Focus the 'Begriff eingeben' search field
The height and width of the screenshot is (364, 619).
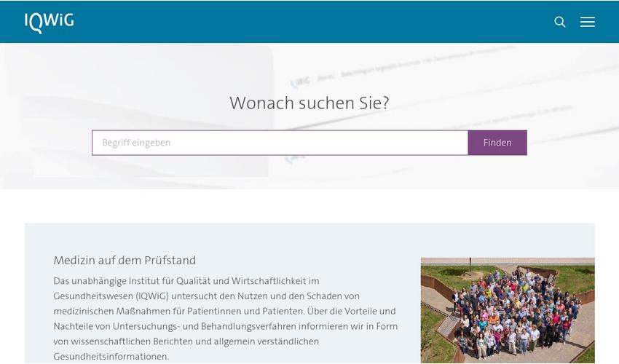[280, 143]
